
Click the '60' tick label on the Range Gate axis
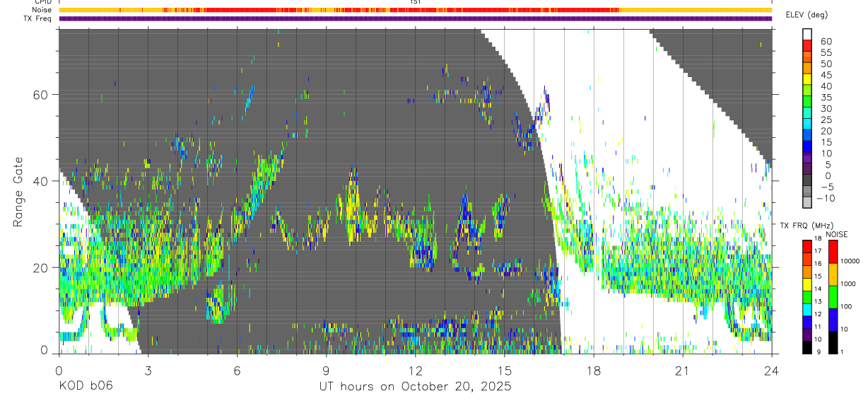pyautogui.click(x=41, y=94)
